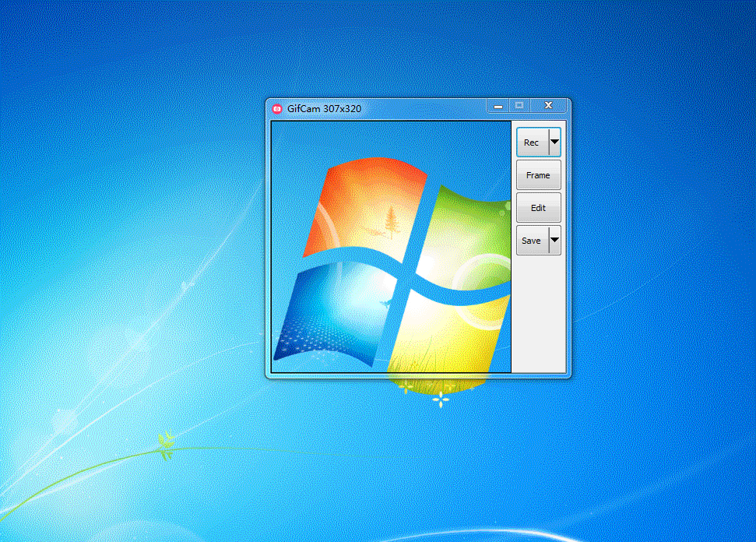Image resolution: width=756 pixels, height=542 pixels.
Task: Open the Rec dropdown arrow
Action: (555, 143)
